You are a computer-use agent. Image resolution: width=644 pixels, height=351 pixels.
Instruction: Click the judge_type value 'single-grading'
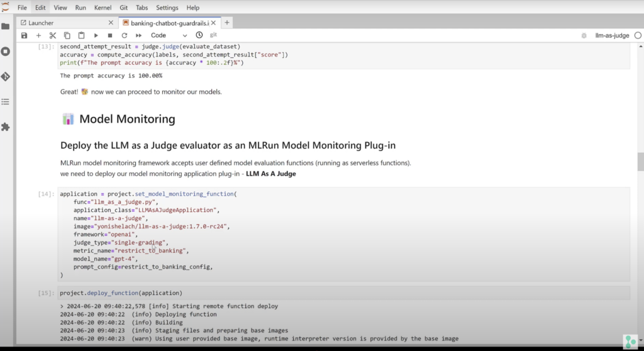pos(138,243)
